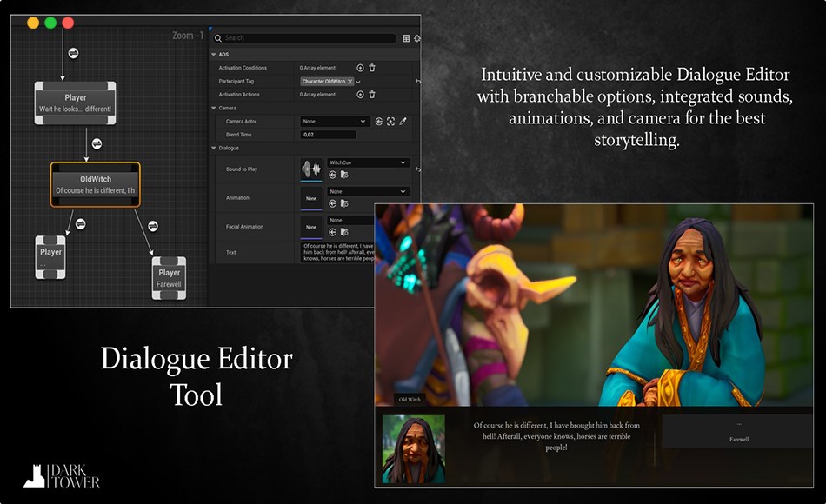
Task: Remove the Character OldWitch participant tag
Action: pos(351,83)
